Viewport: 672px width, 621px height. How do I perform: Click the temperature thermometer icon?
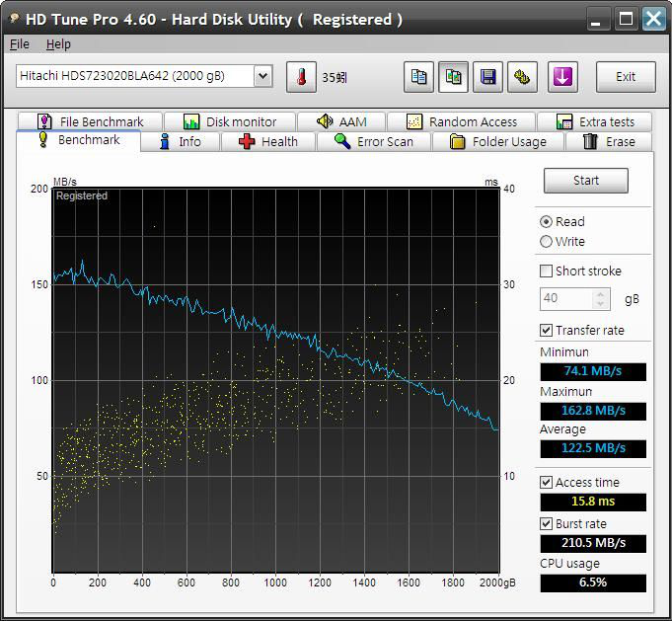pyautogui.click(x=301, y=77)
